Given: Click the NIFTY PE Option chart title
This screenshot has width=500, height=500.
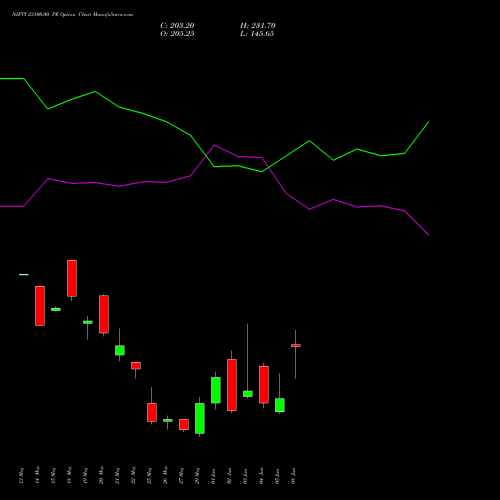Looking at the screenshot, I should (73, 14).
